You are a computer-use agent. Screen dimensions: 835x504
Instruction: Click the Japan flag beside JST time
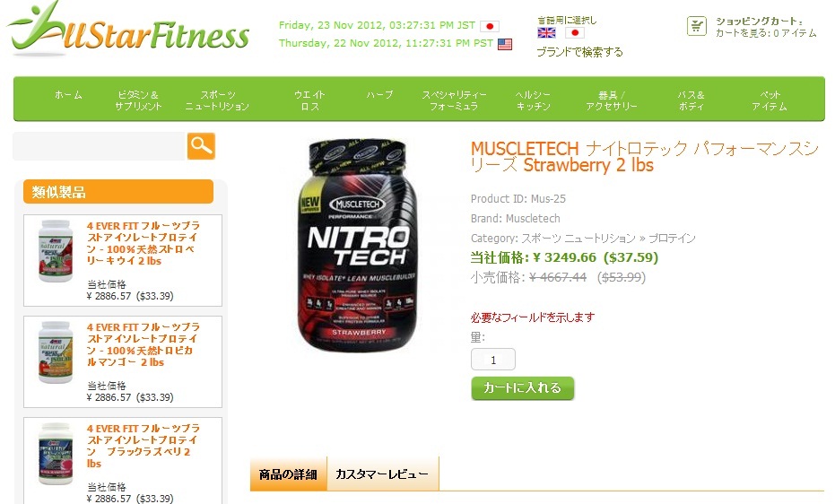point(490,26)
